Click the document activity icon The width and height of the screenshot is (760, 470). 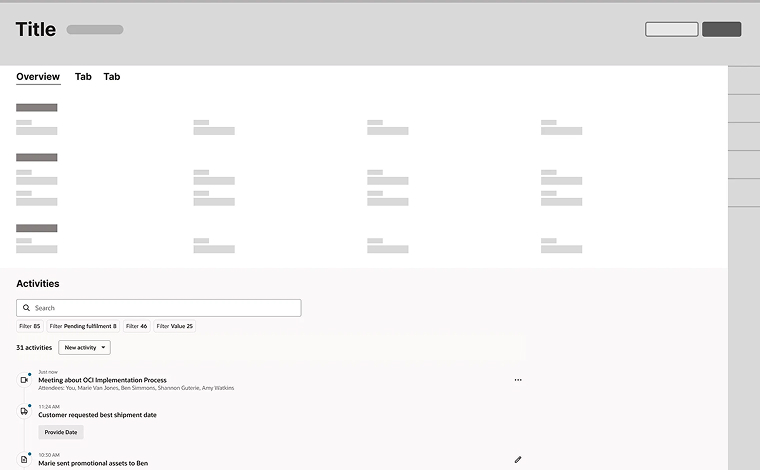(x=24, y=459)
